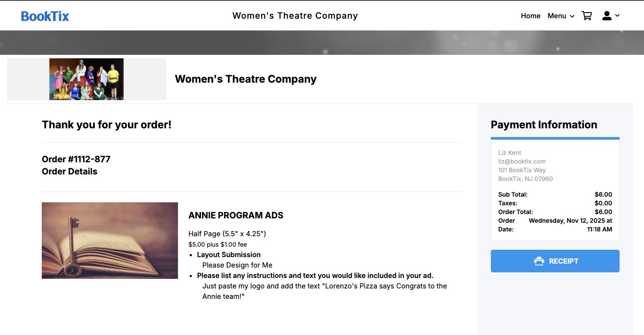Expand the account dropdown arrow

point(617,16)
